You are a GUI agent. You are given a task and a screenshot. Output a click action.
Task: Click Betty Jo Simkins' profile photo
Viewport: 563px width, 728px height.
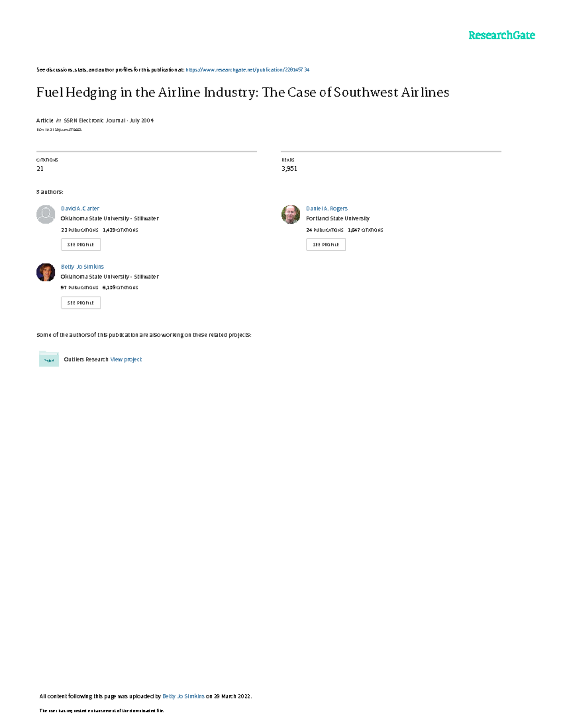click(x=46, y=272)
